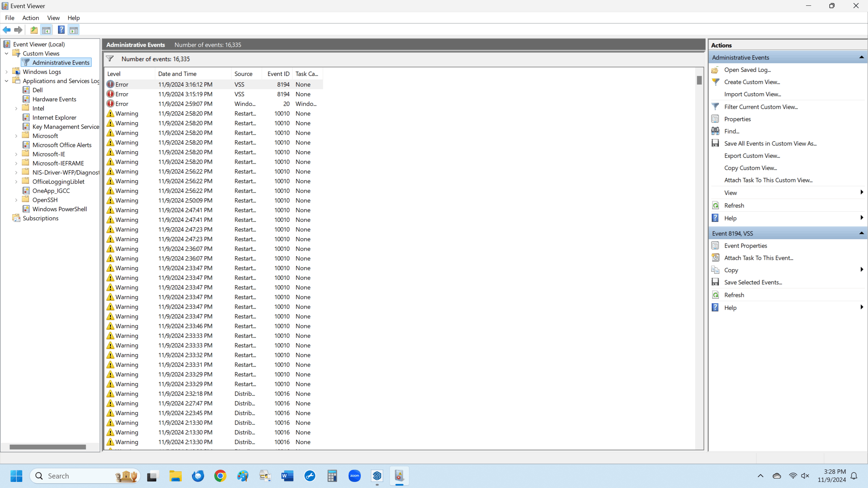Image resolution: width=868 pixels, height=488 pixels.
Task: Open the View menu in menu bar
Action: coord(53,18)
